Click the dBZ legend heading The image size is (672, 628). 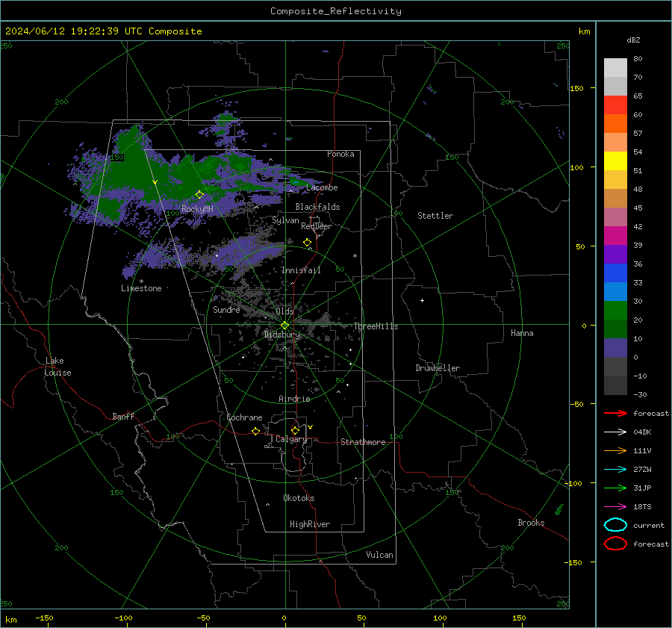pos(633,40)
